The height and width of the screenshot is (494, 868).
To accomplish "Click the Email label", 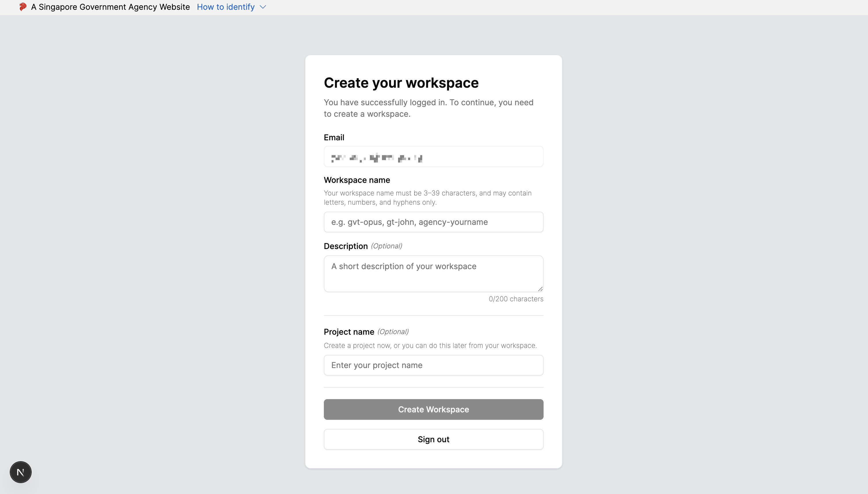I will (334, 137).
